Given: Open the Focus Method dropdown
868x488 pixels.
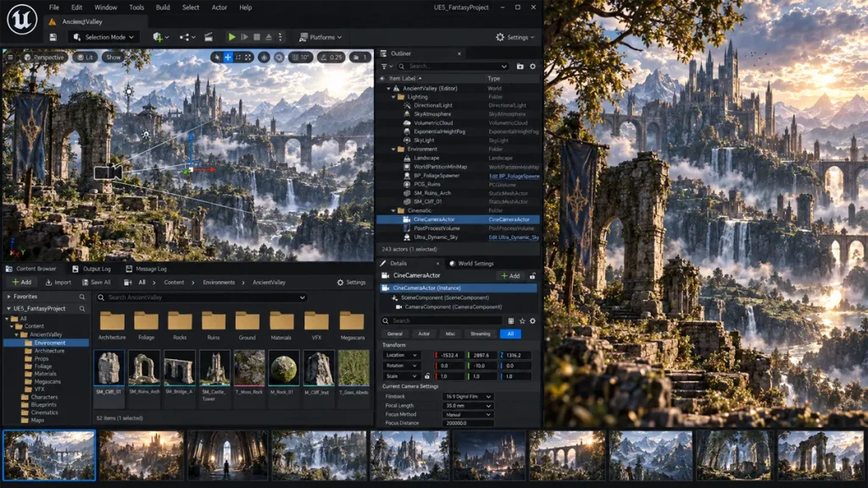Looking at the screenshot, I should click(x=467, y=414).
